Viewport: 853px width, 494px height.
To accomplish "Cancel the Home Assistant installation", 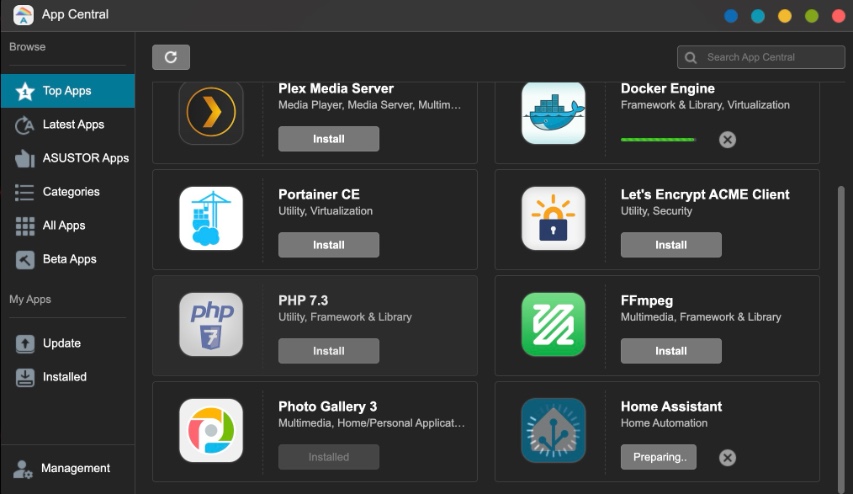I will (727, 458).
